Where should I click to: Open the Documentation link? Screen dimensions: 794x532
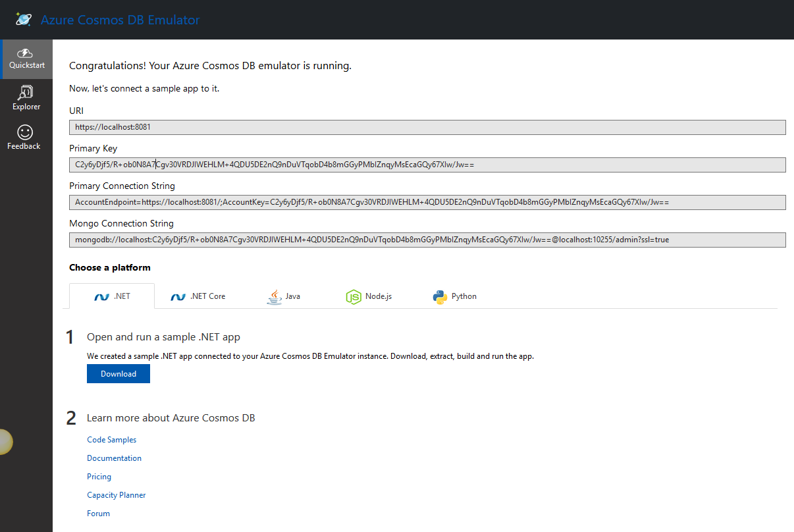click(x=114, y=458)
